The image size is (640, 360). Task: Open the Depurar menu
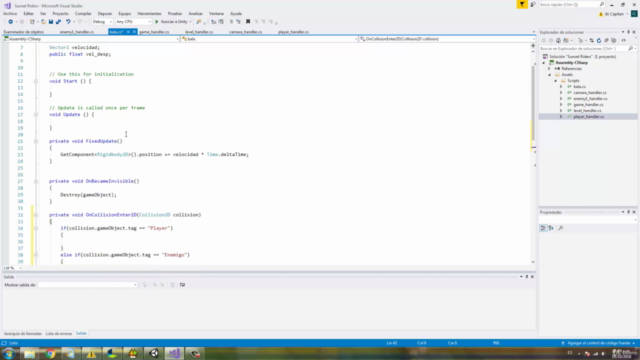point(105,13)
